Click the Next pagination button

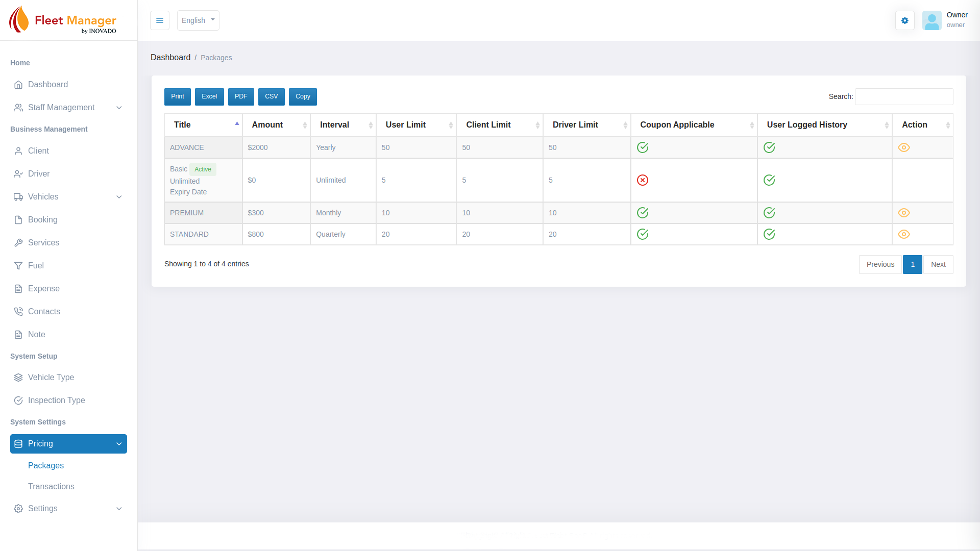[938, 264]
